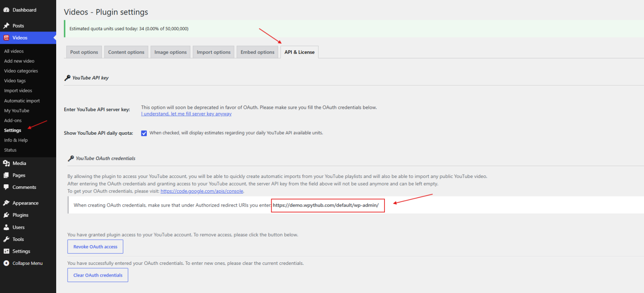Screen dimensions: 644x293
Task: Open the Appearance menu label
Action: click(x=26, y=203)
